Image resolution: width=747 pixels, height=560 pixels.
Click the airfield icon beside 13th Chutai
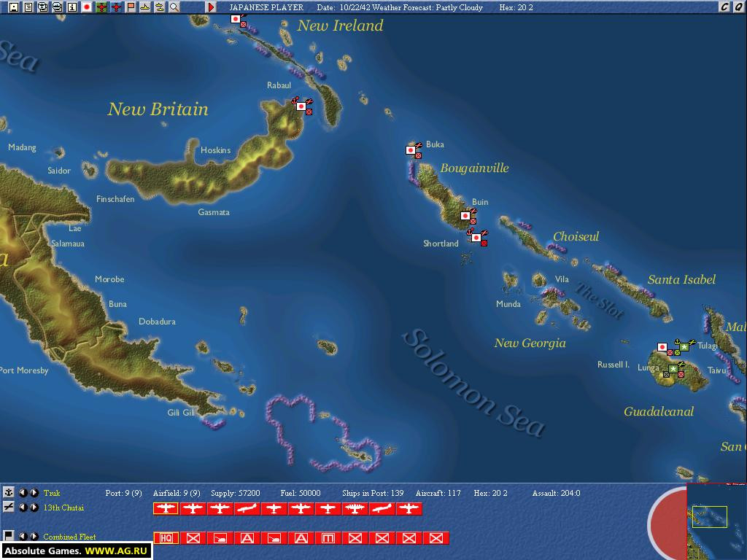[9, 507]
